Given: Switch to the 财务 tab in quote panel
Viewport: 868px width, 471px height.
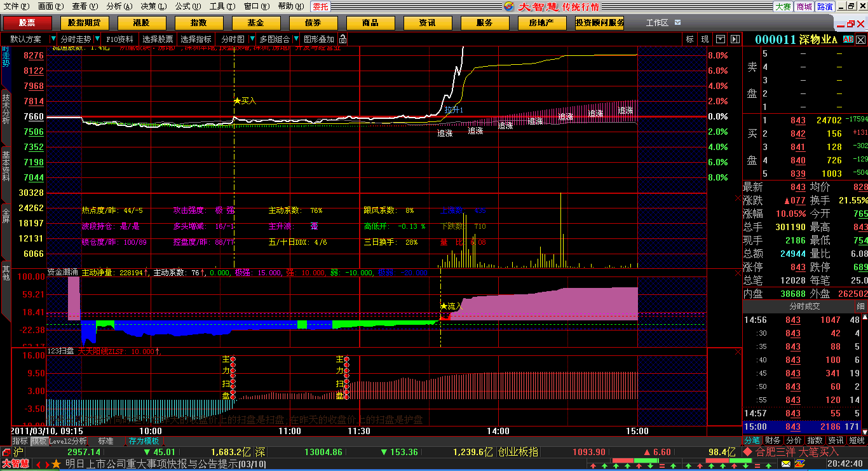Looking at the screenshot, I should (773, 440).
